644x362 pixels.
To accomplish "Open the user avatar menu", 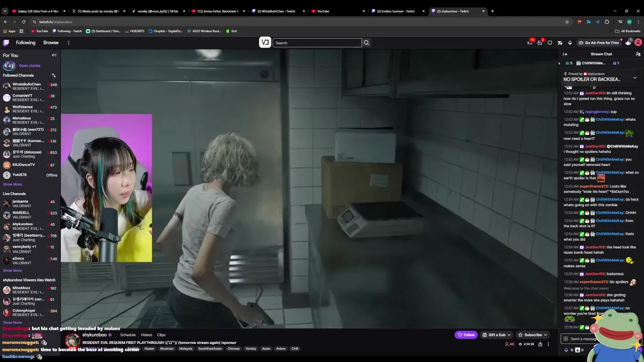I will click(638, 43).
